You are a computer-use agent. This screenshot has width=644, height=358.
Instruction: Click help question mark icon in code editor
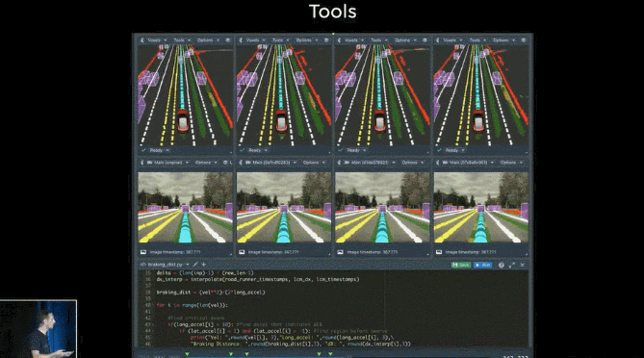pyautogui.click(x=502, y=266)
